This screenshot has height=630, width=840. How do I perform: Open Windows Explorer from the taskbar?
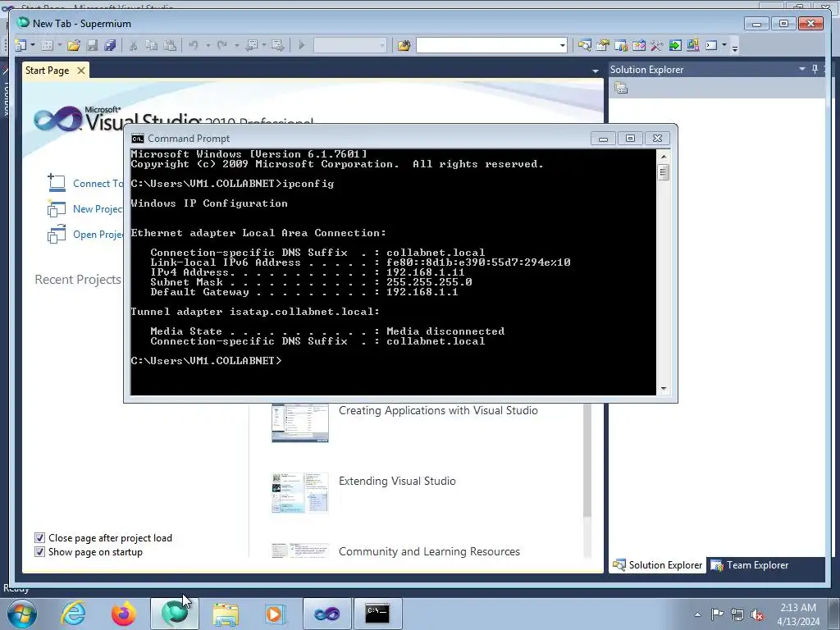click(226, 614)
